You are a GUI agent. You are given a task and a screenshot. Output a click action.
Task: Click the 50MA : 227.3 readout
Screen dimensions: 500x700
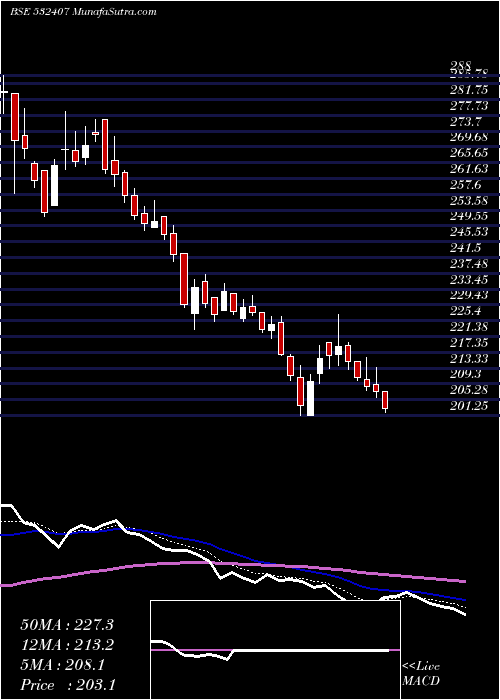(67, 625)
